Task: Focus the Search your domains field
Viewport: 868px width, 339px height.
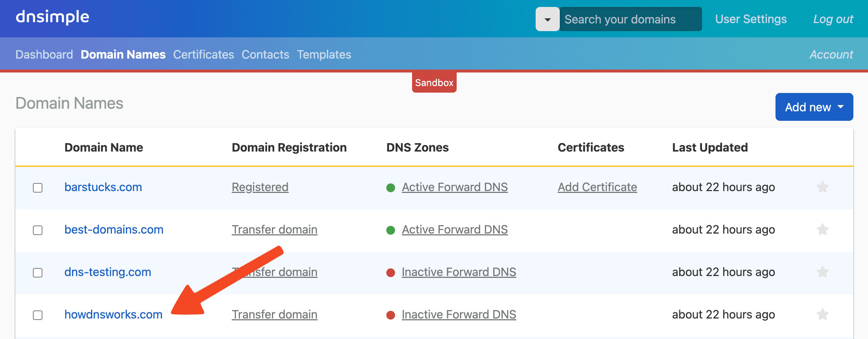Action: click(x=630, y=19)
